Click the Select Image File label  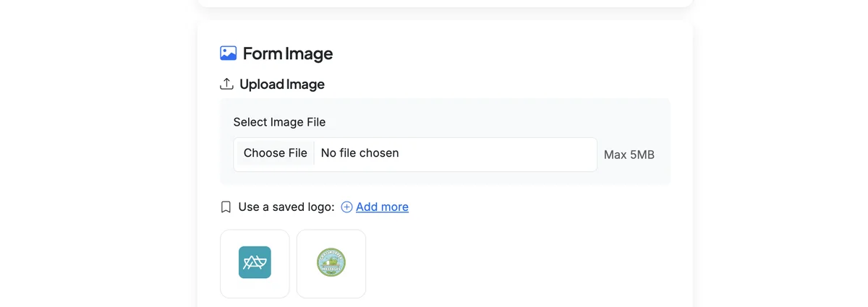click(279, 122)
